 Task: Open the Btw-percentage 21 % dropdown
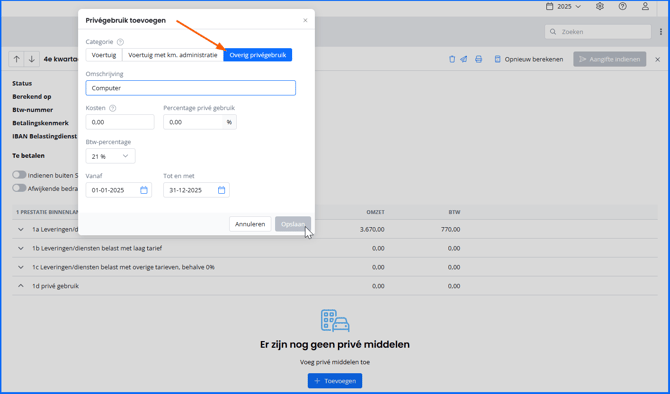click(110, 156)
